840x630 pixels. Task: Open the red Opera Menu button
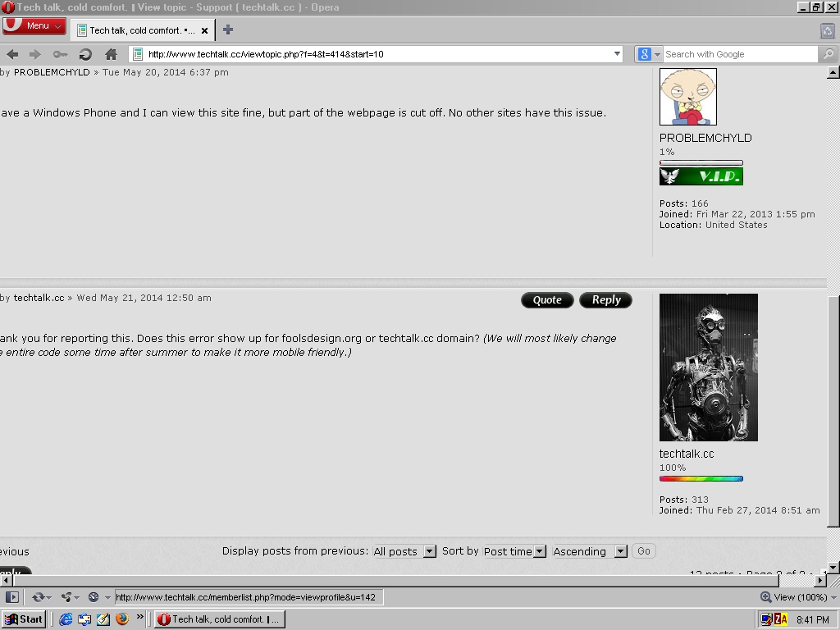click(x=34, y=25)
